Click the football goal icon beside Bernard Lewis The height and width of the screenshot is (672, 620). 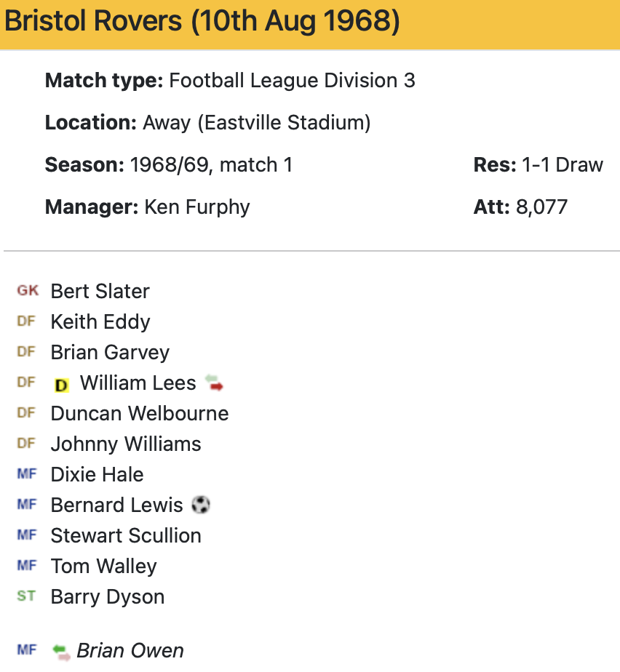pyautogui.click(x=201, y=505)
